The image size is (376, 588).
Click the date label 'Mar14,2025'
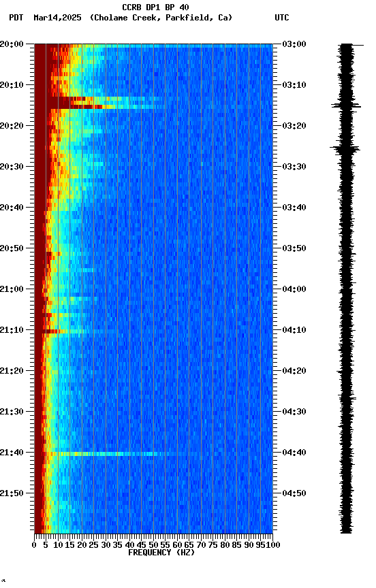pos(57,18)
